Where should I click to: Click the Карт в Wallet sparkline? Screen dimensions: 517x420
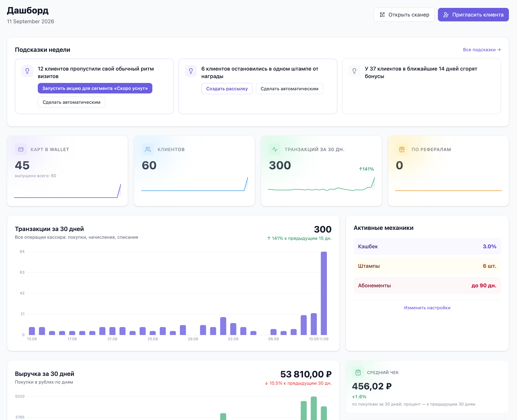[68, 191]
